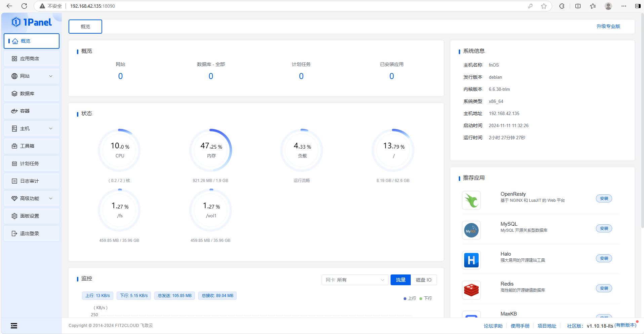Click the 计划任务 count 0
The image size is (644, 334).
[301, 76]
